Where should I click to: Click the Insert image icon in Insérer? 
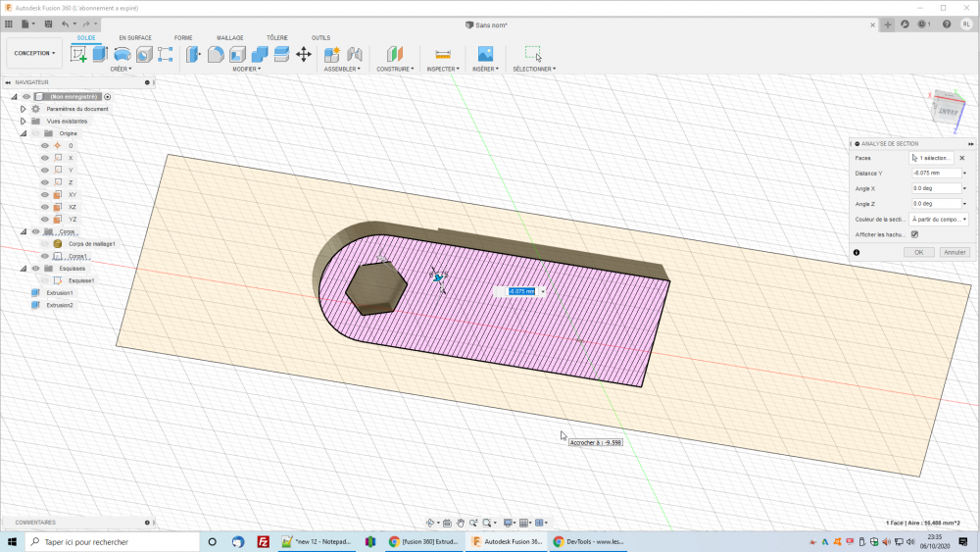click(484, 54)
